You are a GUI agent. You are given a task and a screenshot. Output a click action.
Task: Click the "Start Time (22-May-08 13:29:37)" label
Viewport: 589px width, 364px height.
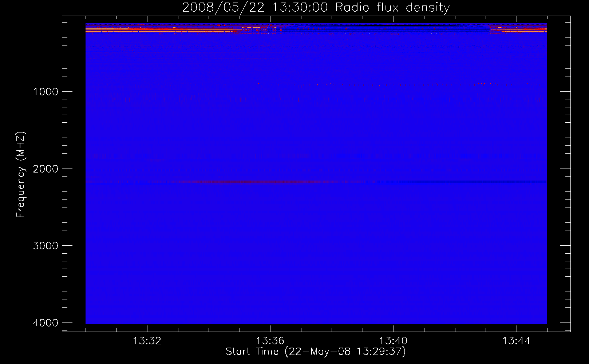pyautogui.click(x=316, y=352)
